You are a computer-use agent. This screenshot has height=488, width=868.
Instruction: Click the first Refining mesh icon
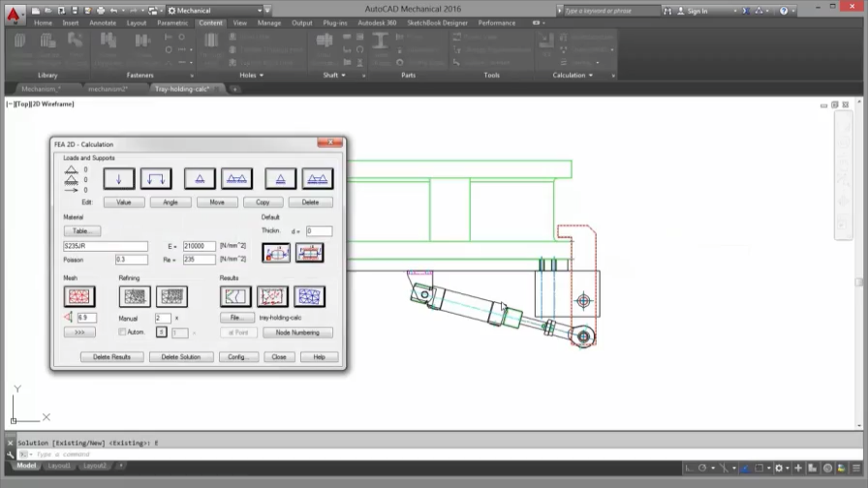135,296
